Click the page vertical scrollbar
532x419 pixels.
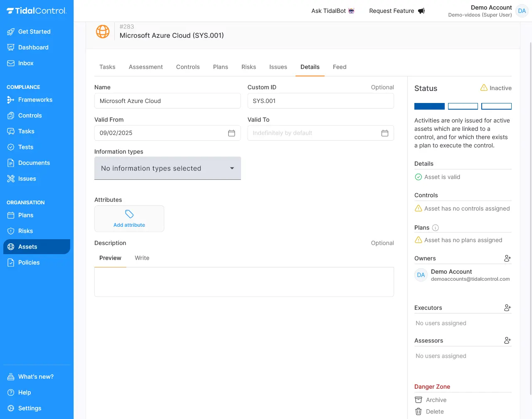pos(530,218)
